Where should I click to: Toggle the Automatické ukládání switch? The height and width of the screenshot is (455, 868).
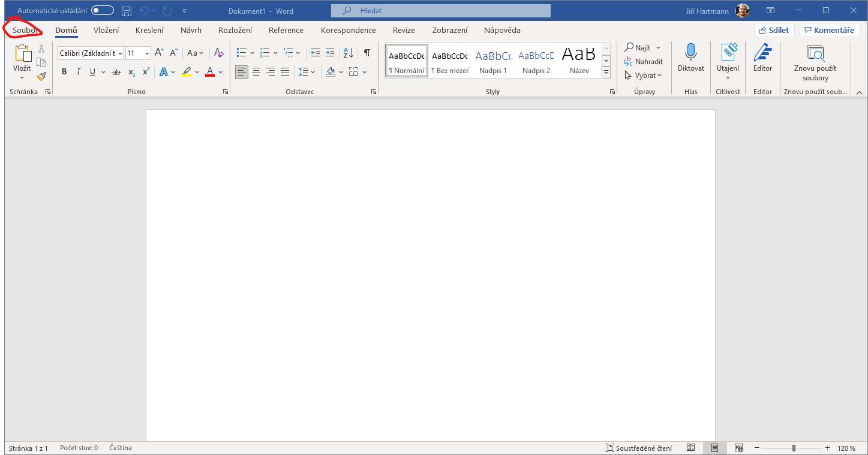coord(103,11)
